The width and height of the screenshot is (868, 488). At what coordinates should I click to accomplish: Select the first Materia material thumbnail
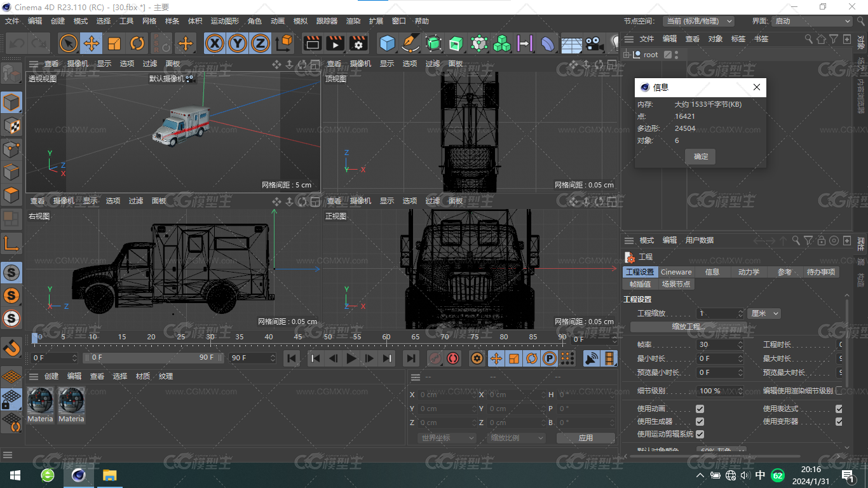tap(40, 405)
